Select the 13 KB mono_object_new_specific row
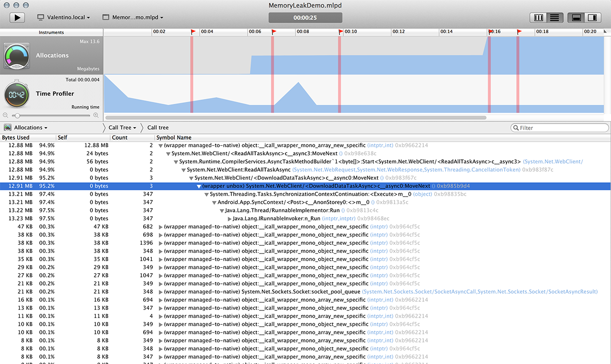The image size is (611, 364). click(305, 308)
